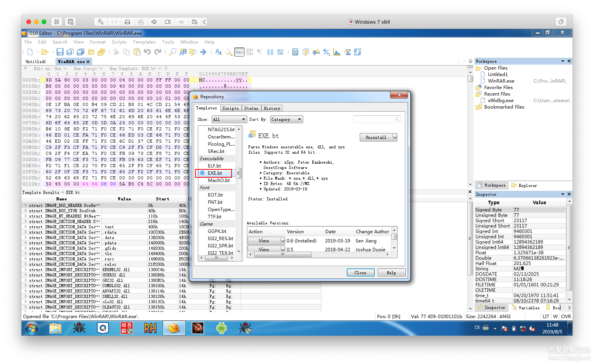This screenshot has width=594, height=364.
Task: Create a new file with New icon
Action: coord(30,52)
